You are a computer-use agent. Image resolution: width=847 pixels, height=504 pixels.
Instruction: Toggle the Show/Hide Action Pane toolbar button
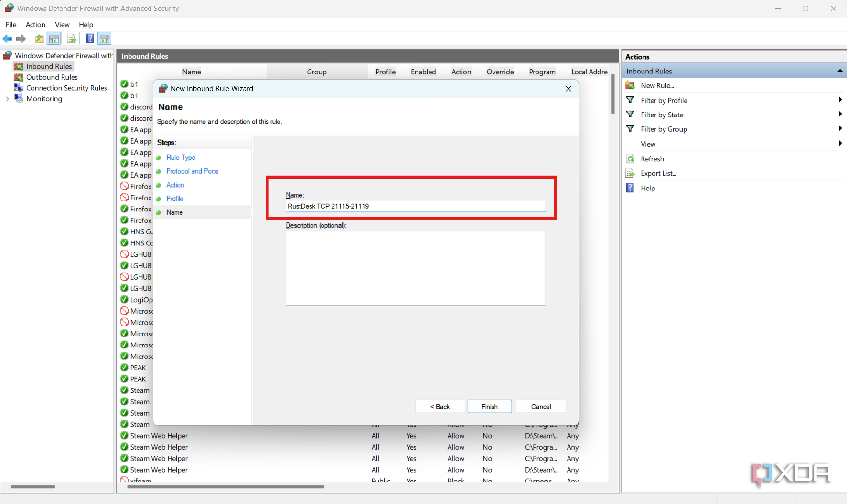click(104, 39)
